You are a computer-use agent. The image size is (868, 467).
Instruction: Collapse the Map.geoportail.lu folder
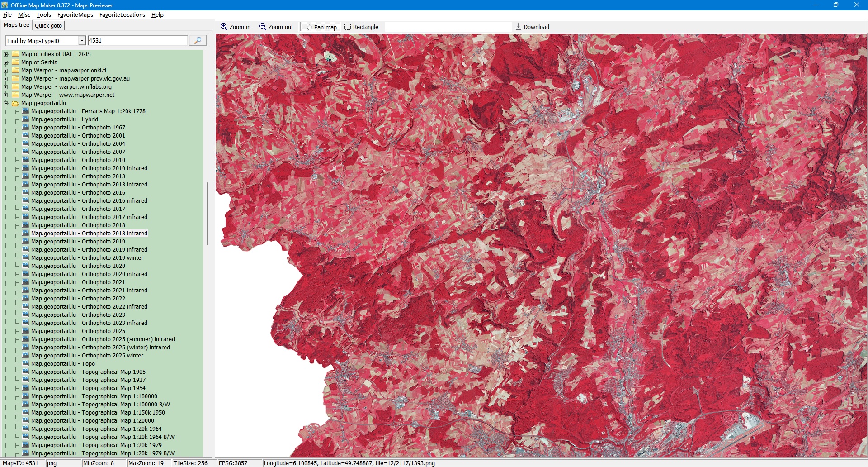coord(6,103)
